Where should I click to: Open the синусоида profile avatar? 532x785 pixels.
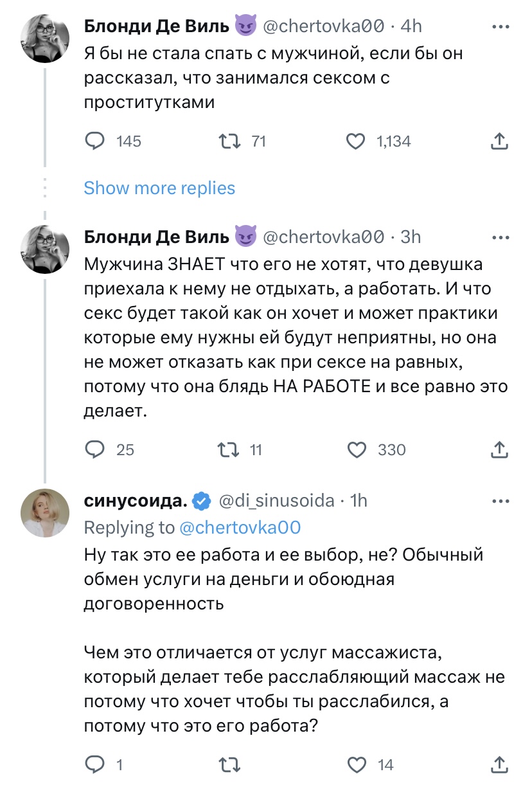45,512
